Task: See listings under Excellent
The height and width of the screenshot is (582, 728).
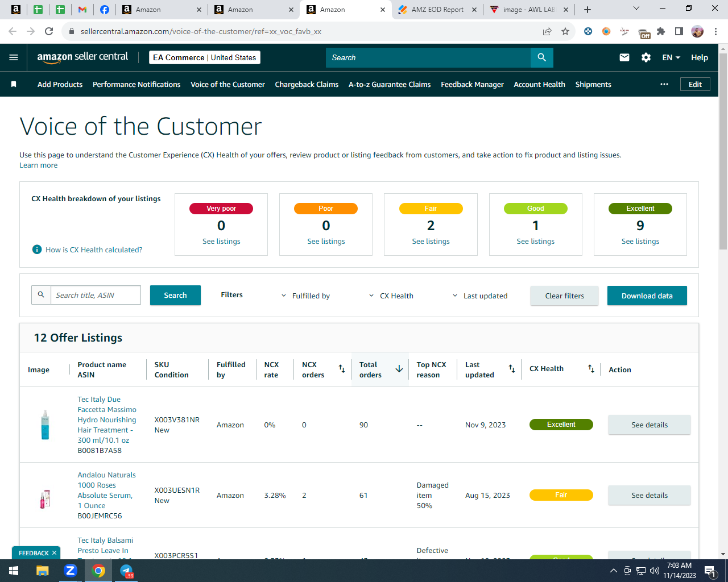Action: 640,241
